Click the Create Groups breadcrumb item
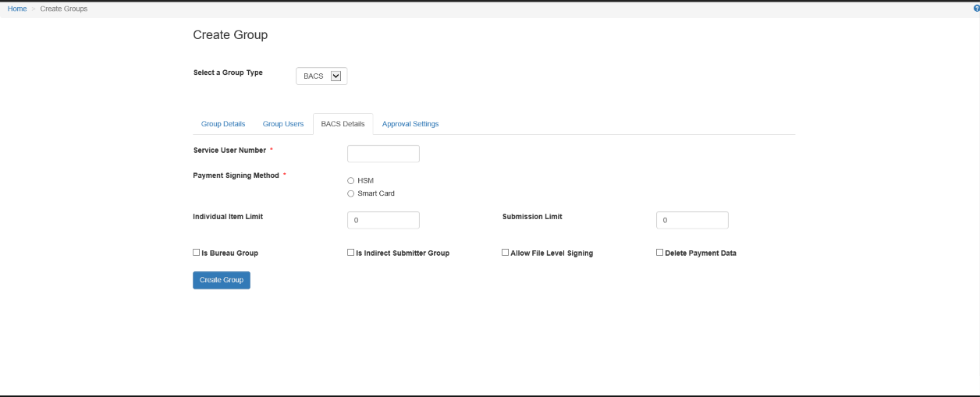The image size is (980, 397). click(64, 9)
